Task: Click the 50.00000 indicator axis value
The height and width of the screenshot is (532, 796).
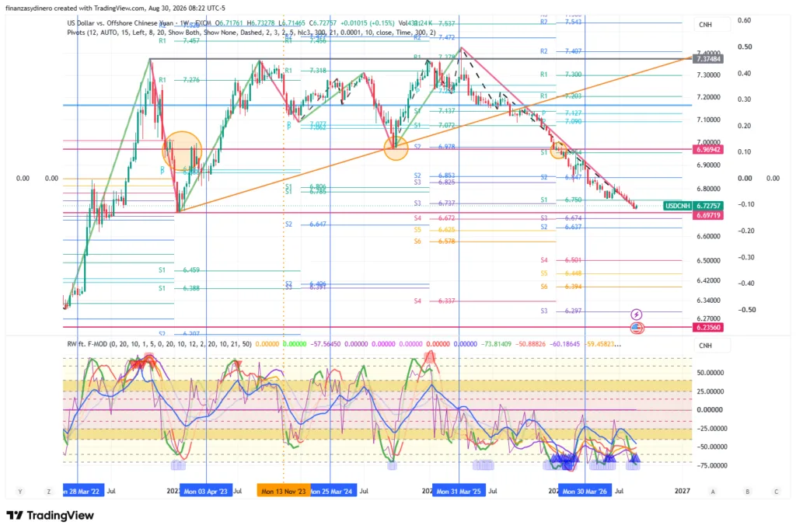Action: pyautogui.click(x=710, y=373)
